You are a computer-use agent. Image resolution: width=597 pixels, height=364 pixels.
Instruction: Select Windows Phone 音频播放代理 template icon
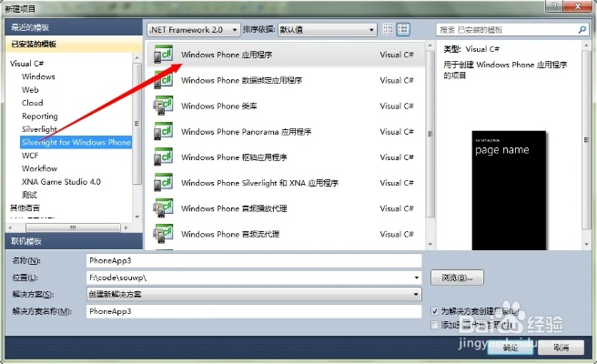pos(163,208)
